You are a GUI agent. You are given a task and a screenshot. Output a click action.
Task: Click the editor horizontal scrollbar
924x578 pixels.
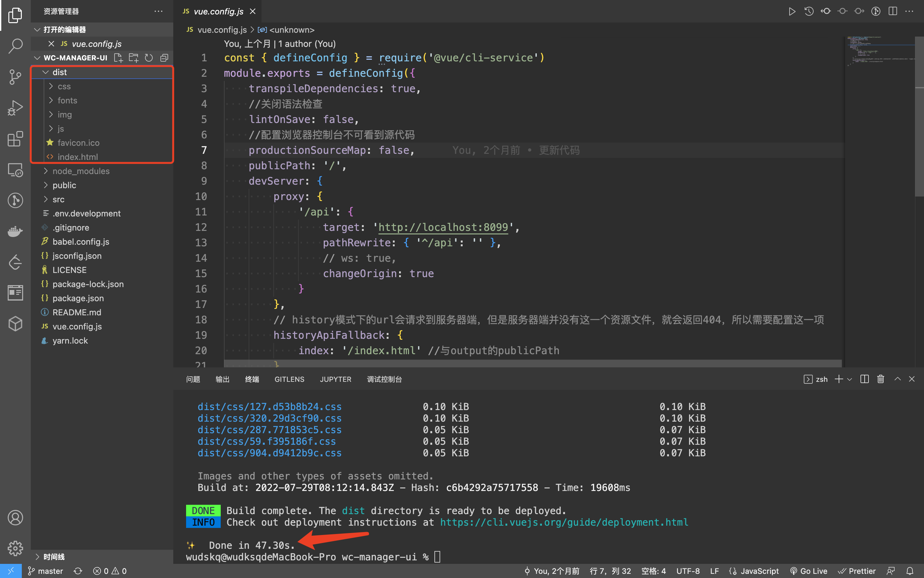[x=533, y=363]
